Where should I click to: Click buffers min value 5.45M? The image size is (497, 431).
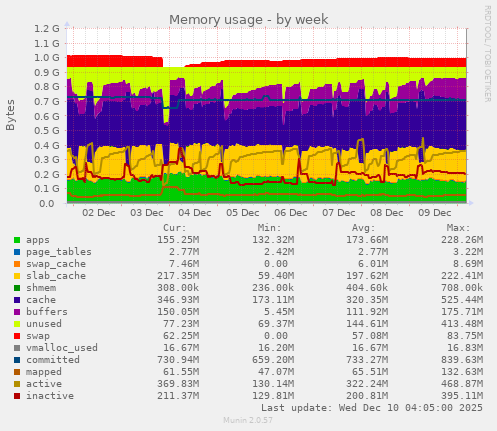(279, 312)
